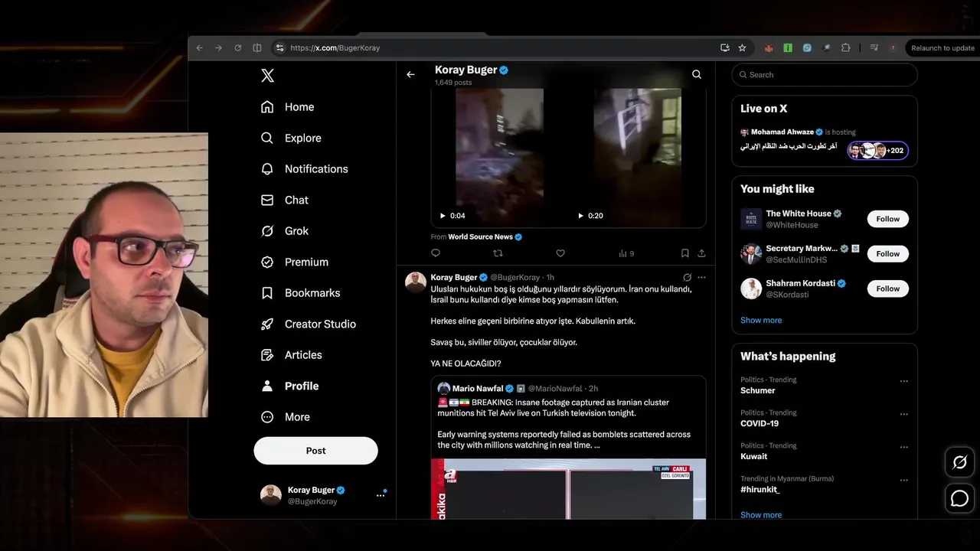
Task: Open the Home navigation item
Action: [x=287, y=107]
